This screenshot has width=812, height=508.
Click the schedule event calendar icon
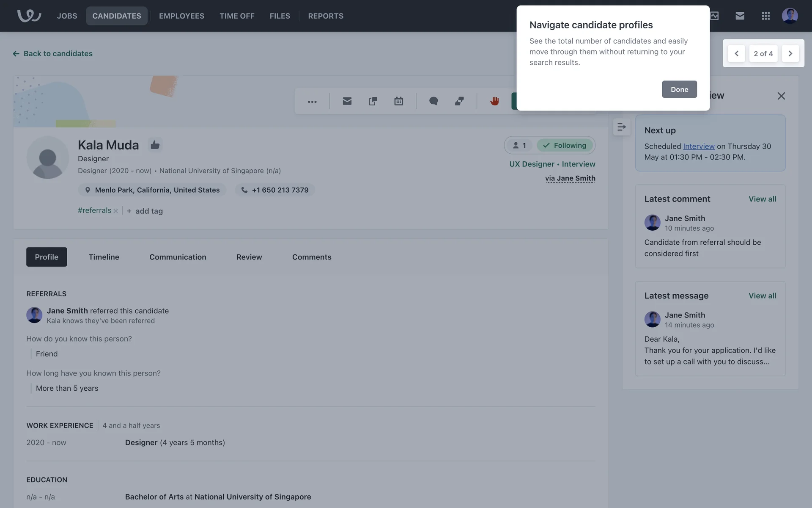click(398, 101)
